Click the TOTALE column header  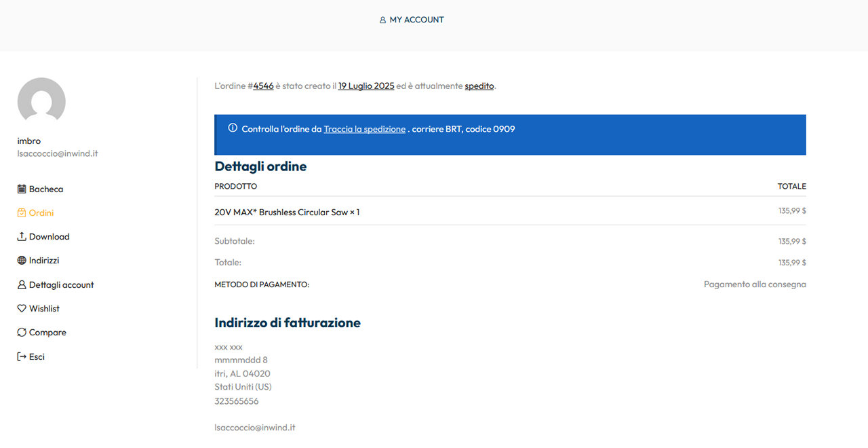click(792, 186)
